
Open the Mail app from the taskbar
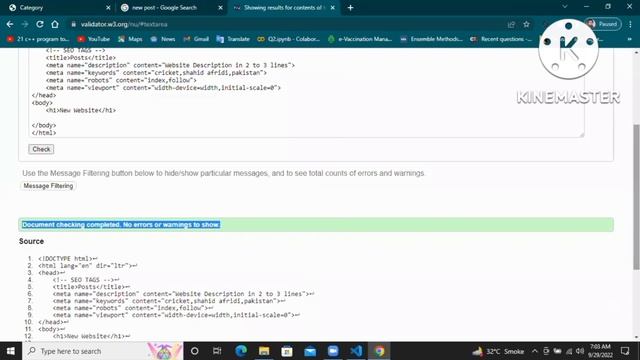tap(310, 351)
